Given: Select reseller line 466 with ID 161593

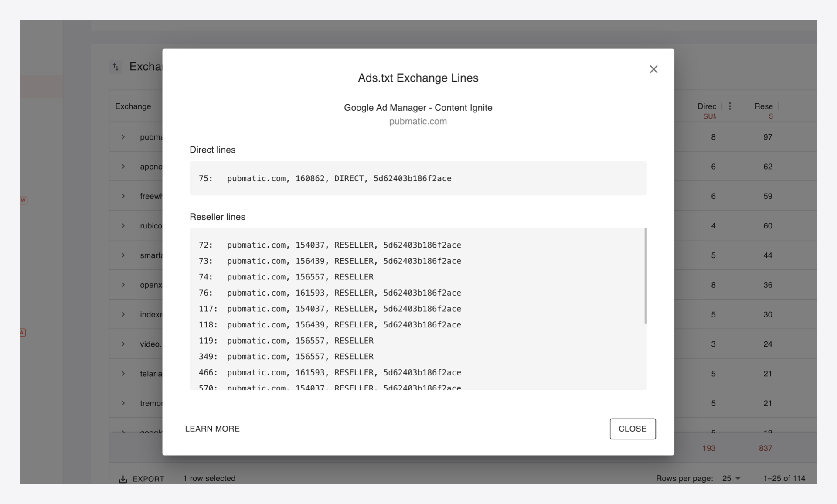Looking at the screenshot, I should point(330,372).
